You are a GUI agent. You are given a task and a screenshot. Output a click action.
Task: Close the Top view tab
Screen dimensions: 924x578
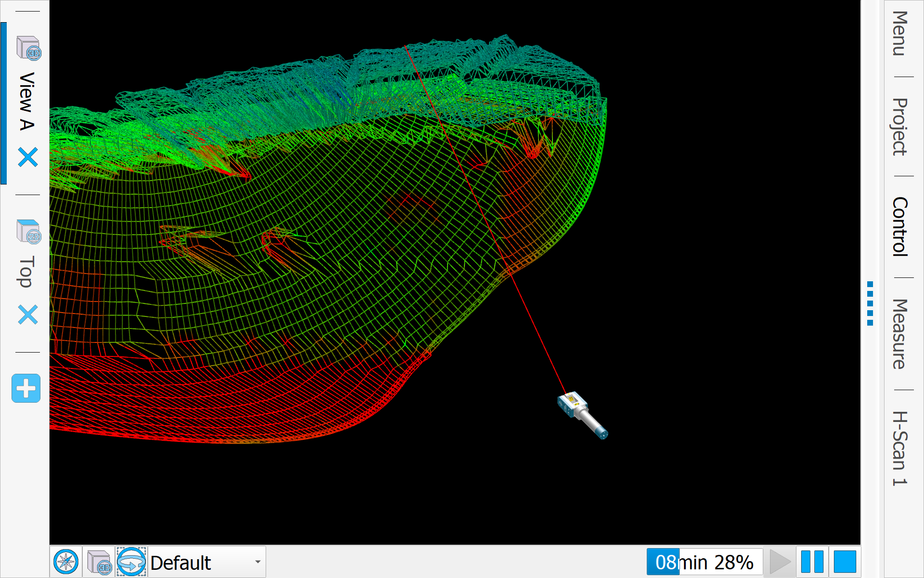point(27,315)
